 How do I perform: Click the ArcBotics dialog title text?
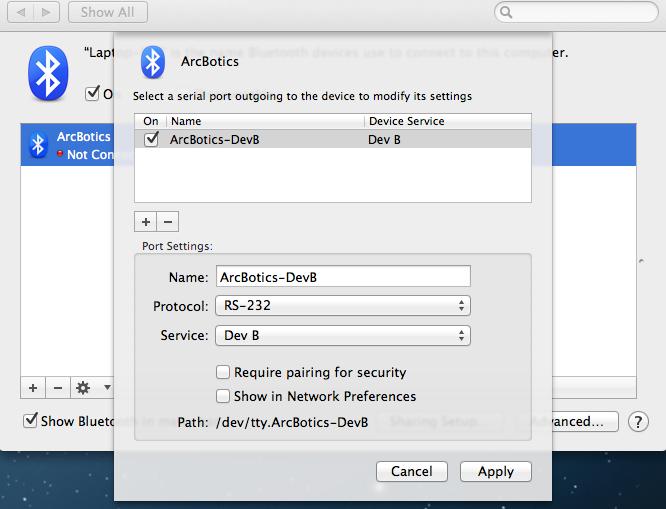pos(210,62)
